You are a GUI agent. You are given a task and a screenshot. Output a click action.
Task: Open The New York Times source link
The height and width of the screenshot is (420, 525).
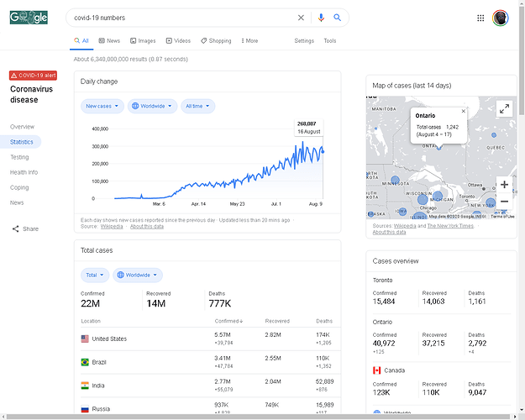(450, 226)
